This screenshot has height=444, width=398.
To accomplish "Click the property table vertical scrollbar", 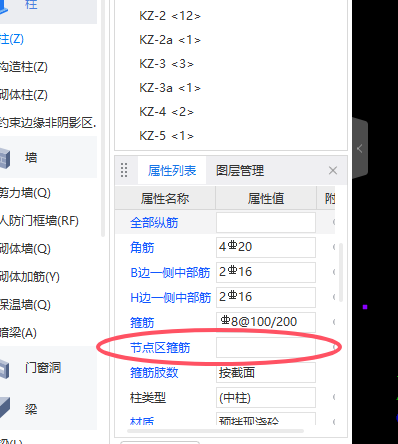I will pos(341,272).
